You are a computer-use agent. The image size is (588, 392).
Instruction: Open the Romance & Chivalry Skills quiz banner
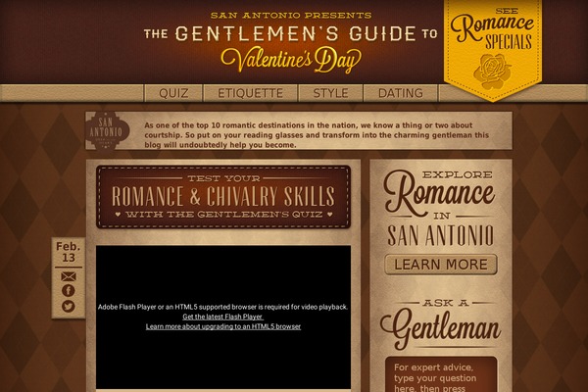(x=223, y=197)
